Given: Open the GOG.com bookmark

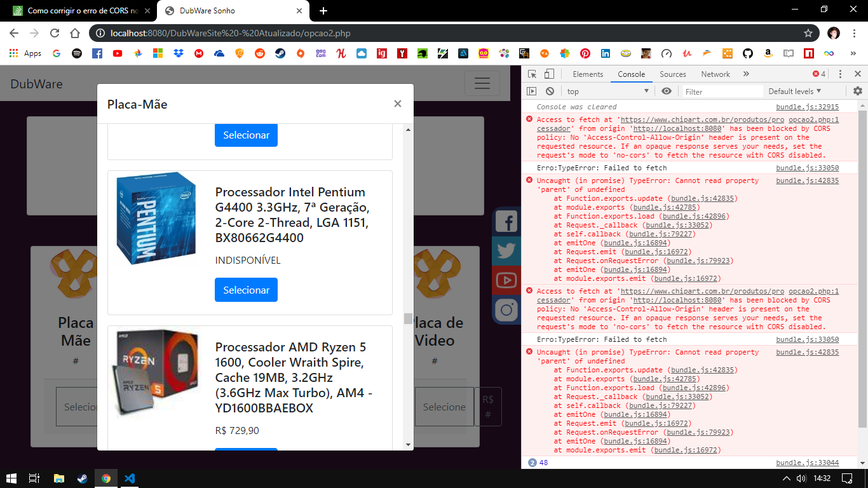Looking at the screenshot, I should pyautogui.click(x=321, y=54).
